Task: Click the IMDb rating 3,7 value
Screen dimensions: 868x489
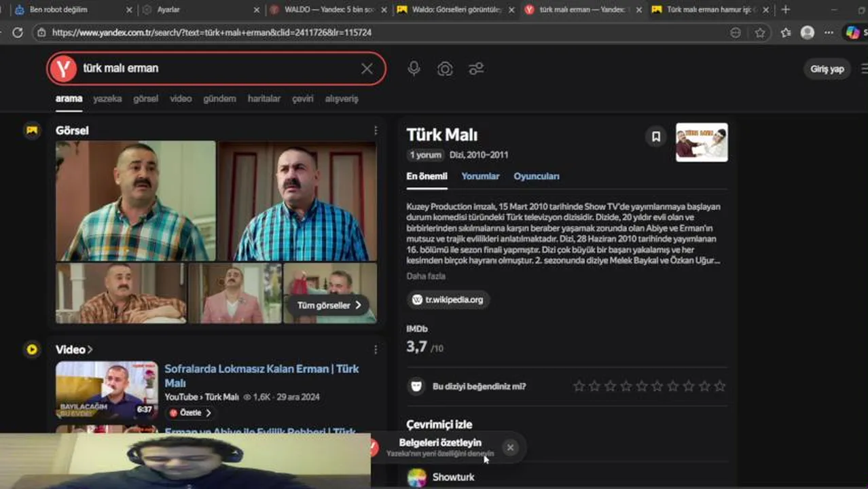Action: [x=416, y=347]
